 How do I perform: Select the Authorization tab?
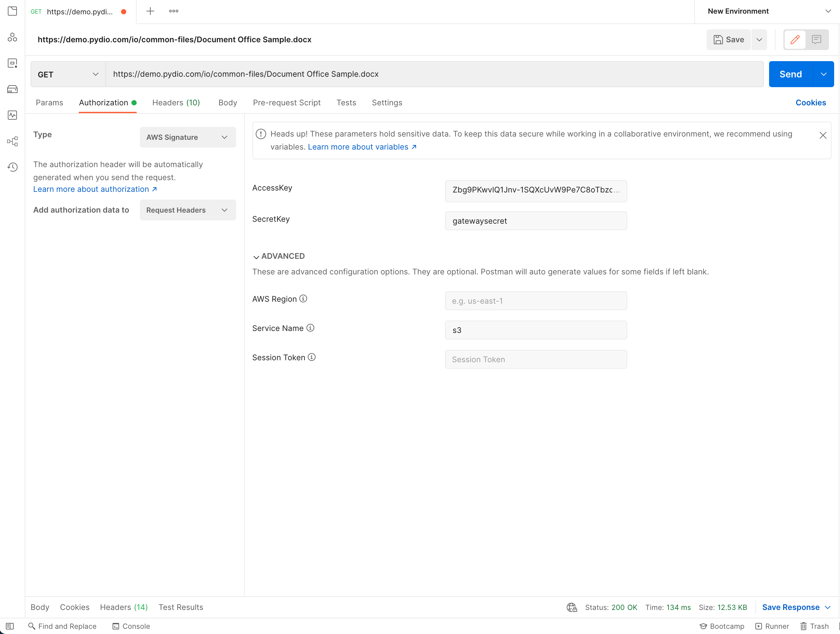(107, 102)
